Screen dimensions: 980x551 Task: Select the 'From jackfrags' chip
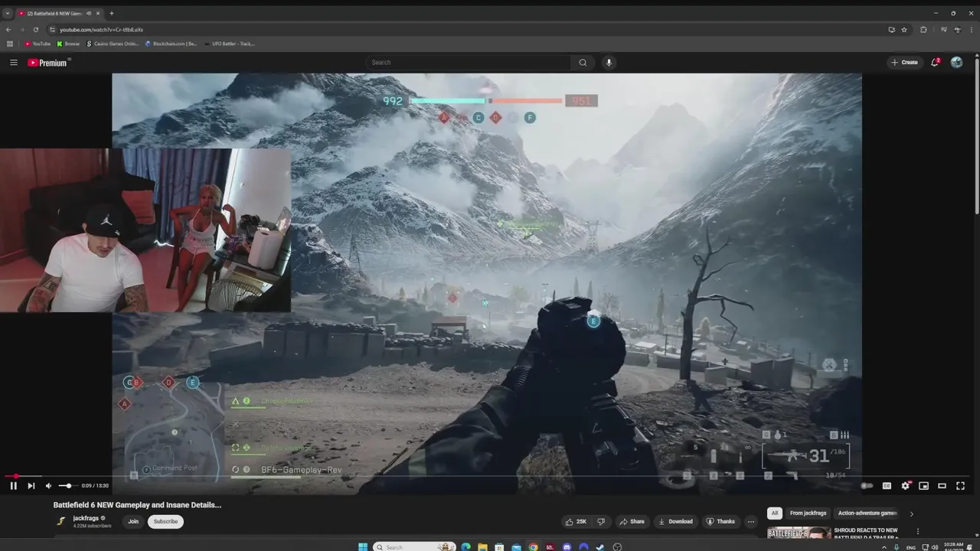point(808,514)
